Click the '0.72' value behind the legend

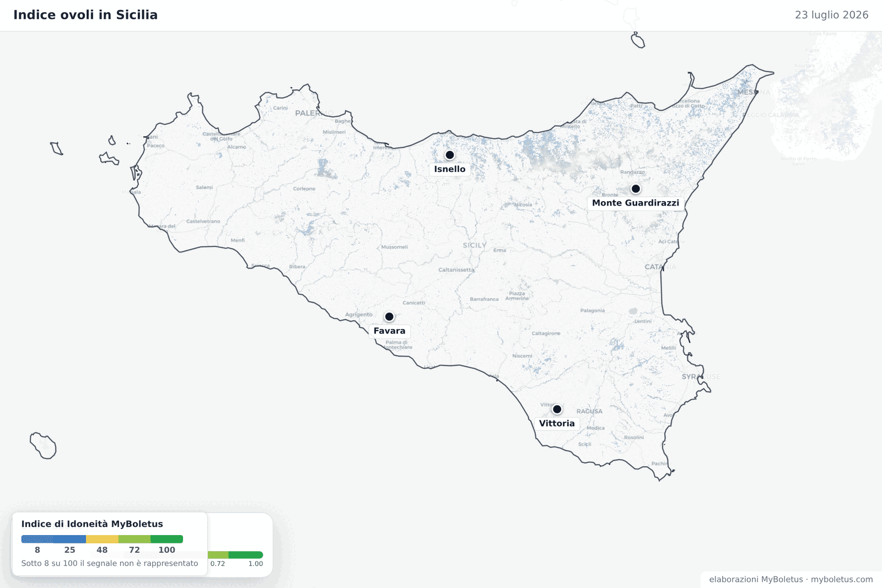pos(218,564)
